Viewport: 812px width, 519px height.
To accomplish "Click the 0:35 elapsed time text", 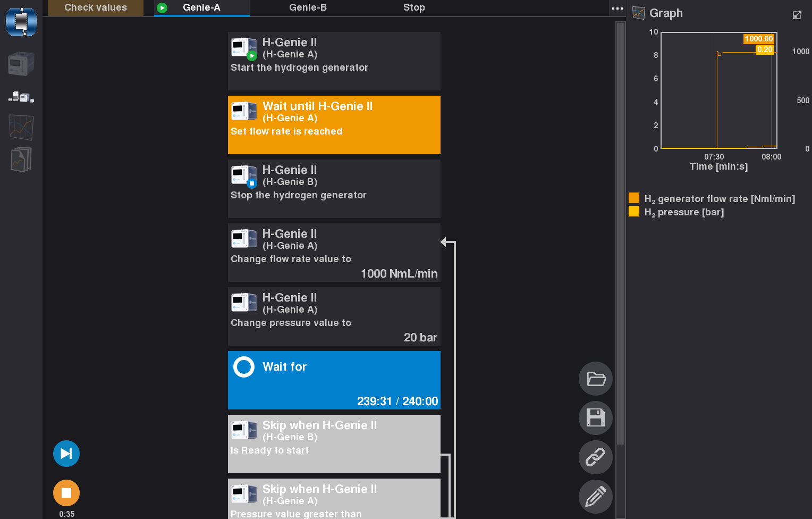I will (x=67, y=514).
